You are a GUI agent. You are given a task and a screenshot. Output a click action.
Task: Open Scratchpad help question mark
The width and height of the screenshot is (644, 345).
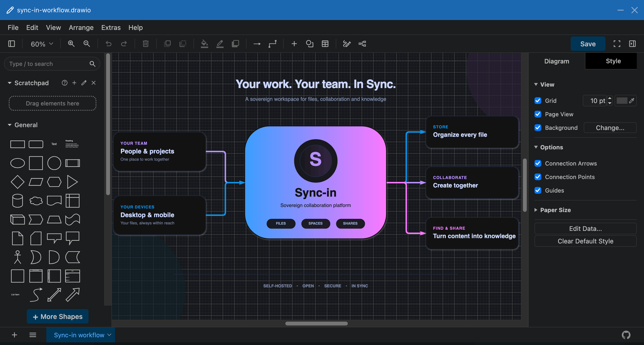tap(64, 83)
